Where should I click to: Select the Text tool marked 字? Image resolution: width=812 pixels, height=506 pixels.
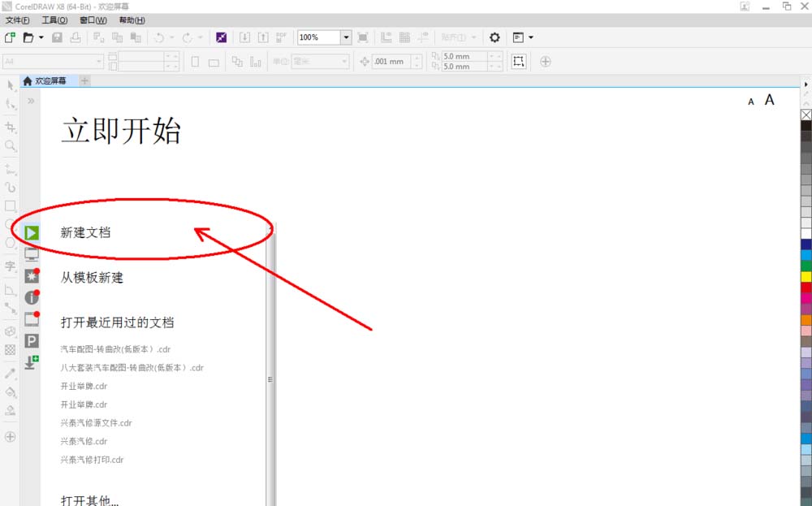(11, 266)
